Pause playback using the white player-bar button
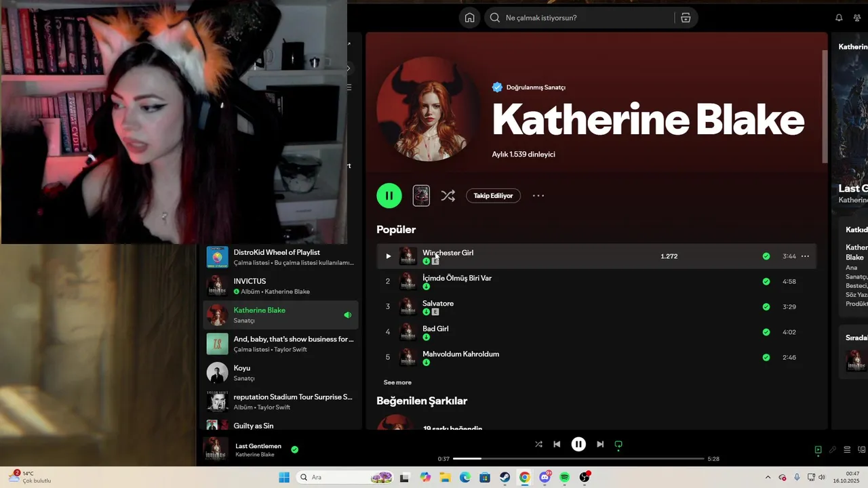The width and height of the screenshot is (868, 488). pos(578,445)
